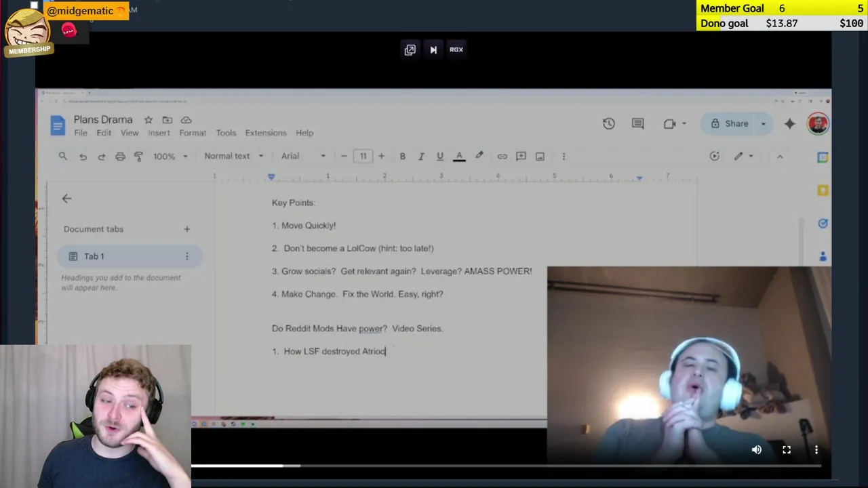Open version history clock icon

click(x=608, y=123)
